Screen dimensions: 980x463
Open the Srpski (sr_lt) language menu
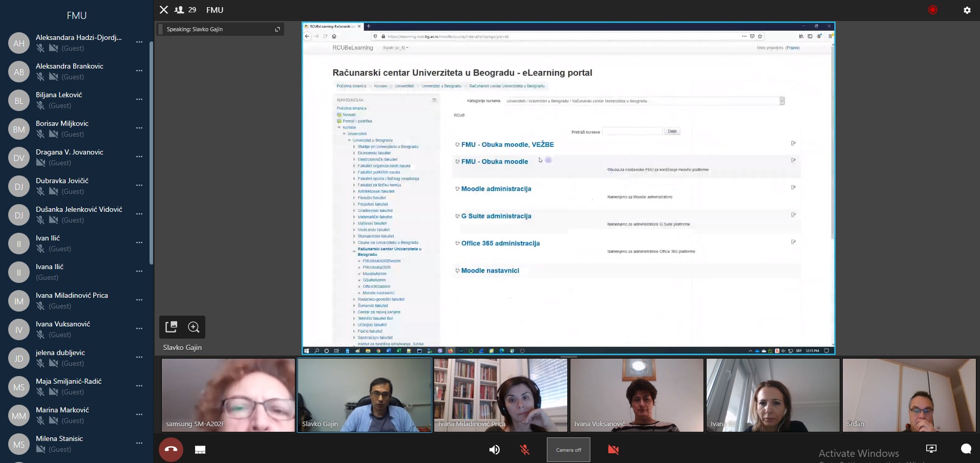point(395,48)
